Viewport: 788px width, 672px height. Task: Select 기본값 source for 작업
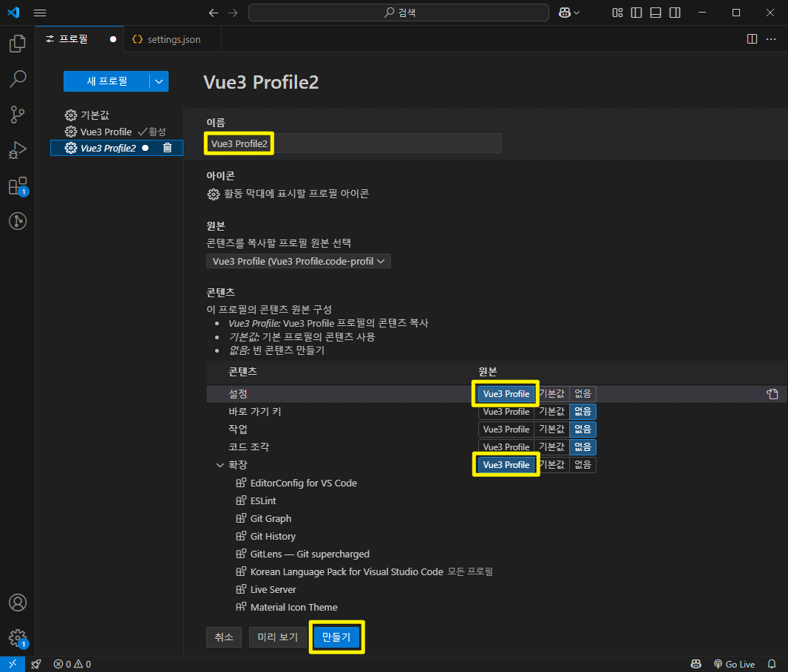point(551,430)
